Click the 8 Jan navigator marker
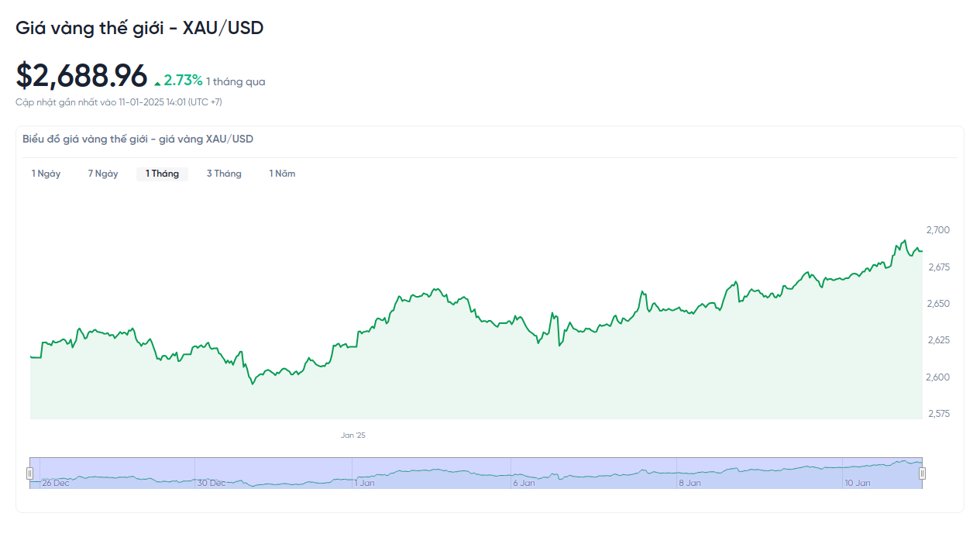 [x=689, y=483]
